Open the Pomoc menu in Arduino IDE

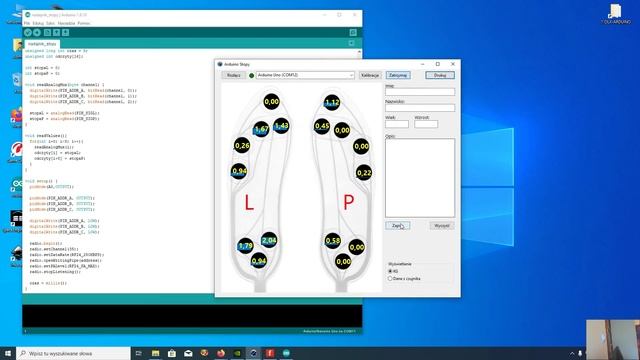coord(84,23)
